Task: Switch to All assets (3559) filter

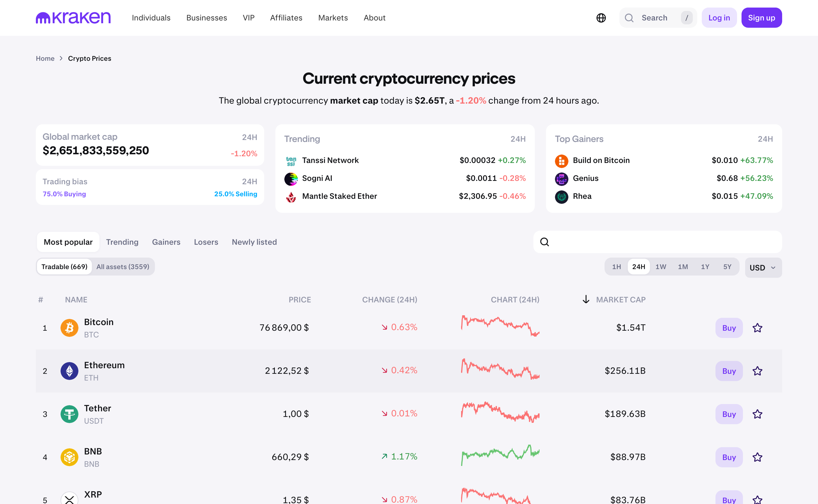Action: coord(123,267)
